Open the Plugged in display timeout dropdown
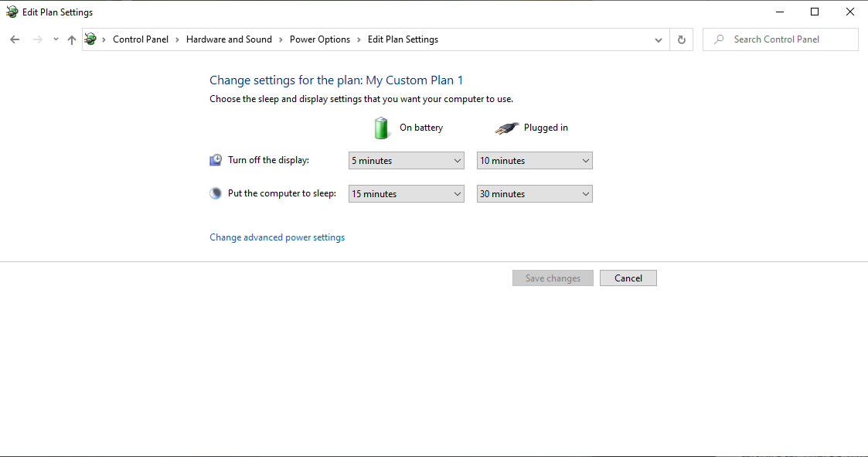868x457 pixels. [534, 161]
